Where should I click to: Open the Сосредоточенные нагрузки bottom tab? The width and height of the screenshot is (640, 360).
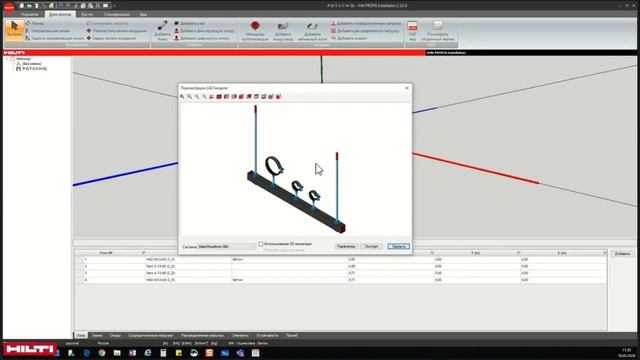pos(150,336)
